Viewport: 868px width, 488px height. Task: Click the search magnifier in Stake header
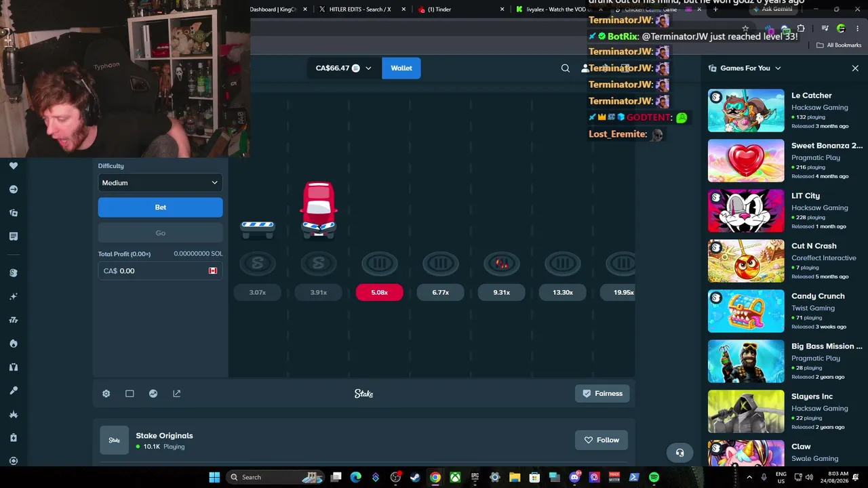pyautogui.click(x=566, y=68)
